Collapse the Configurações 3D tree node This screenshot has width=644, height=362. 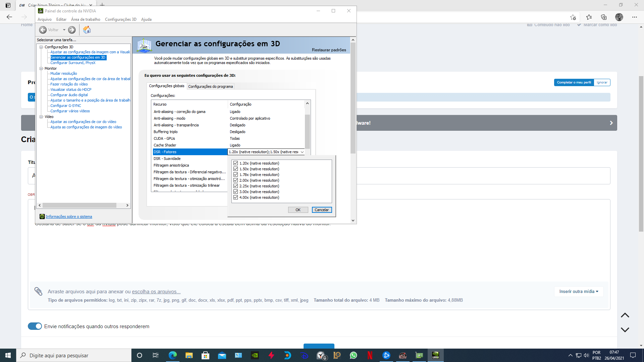coord(41,47)
